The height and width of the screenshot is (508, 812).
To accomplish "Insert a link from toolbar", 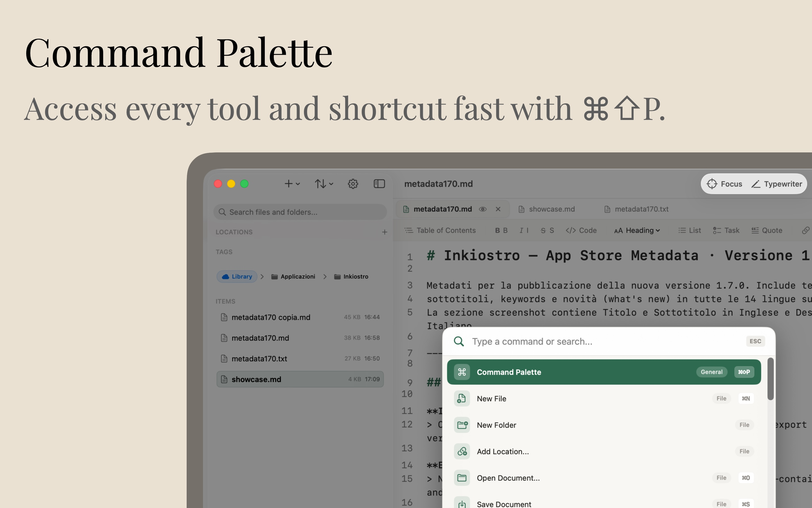I will pos(805,230).
